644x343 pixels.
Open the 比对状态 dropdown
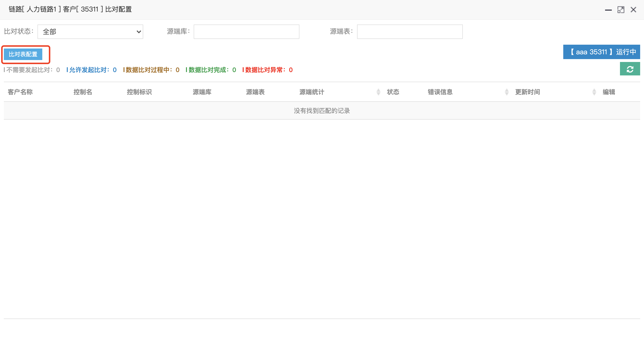[x=90, y=32]
